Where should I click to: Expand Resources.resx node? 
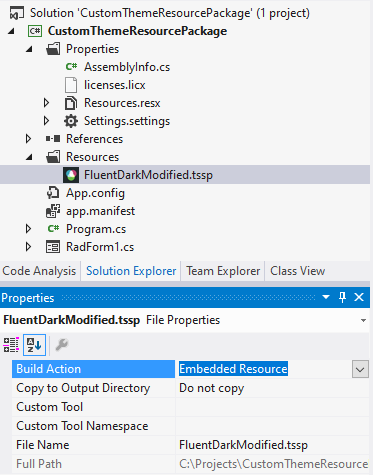(46, 103)
